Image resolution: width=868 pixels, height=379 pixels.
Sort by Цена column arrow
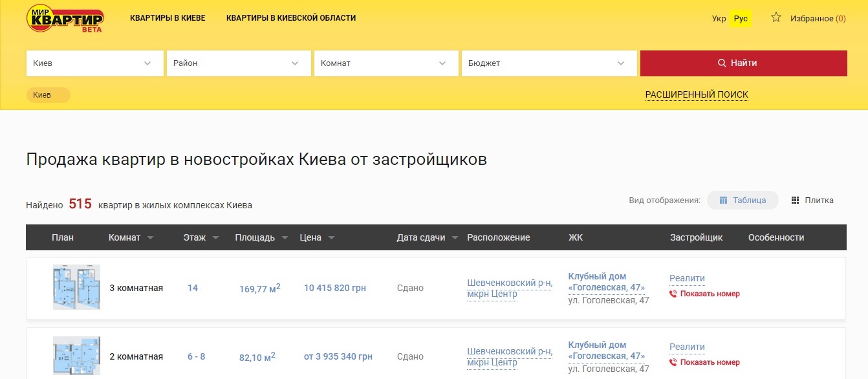click(331, 238)
